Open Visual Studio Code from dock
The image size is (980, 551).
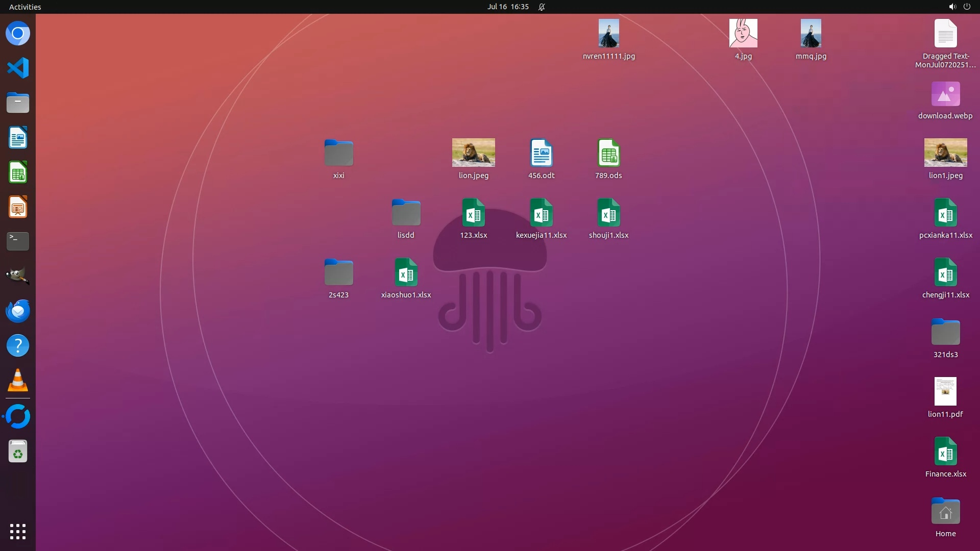point(18,68)
